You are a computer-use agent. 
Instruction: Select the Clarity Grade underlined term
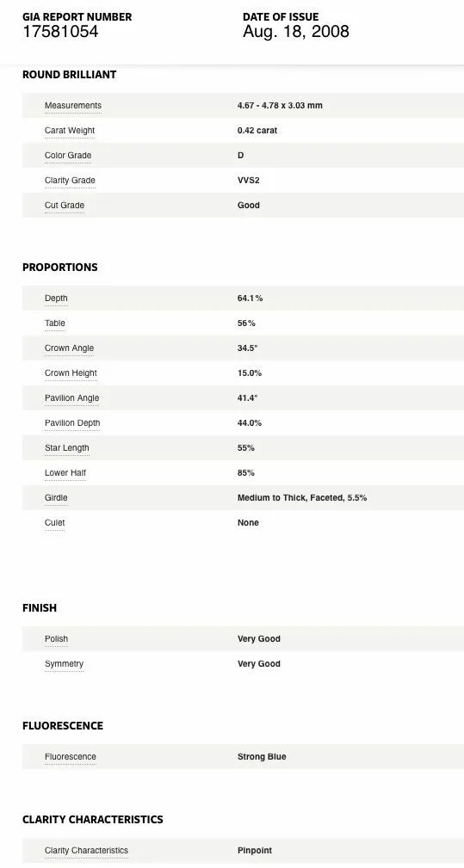(70, 181)
